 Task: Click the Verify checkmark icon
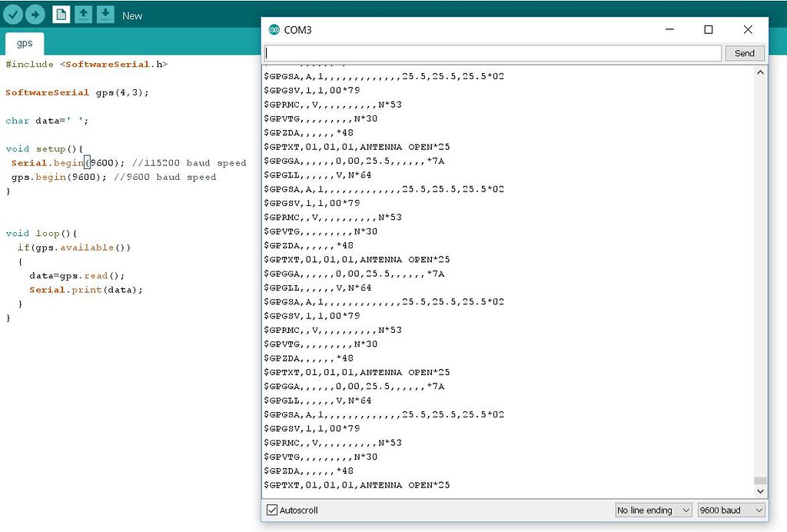click(x=14, y=14)
